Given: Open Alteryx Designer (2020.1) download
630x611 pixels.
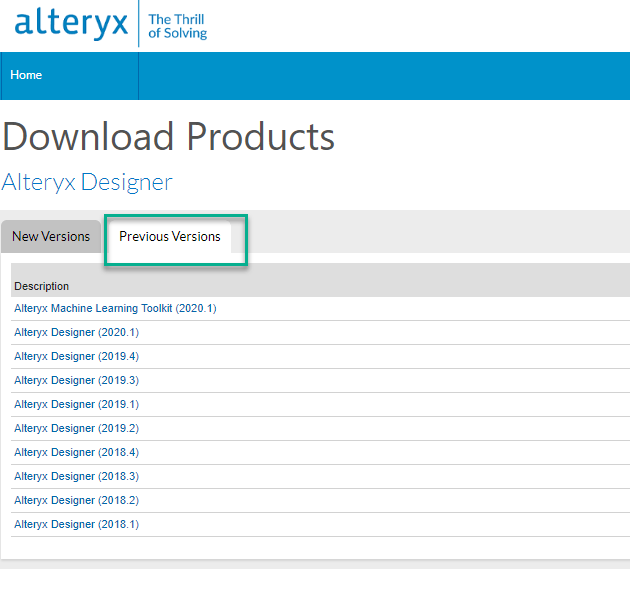Looking at the screenshot, I should (76, 332).
